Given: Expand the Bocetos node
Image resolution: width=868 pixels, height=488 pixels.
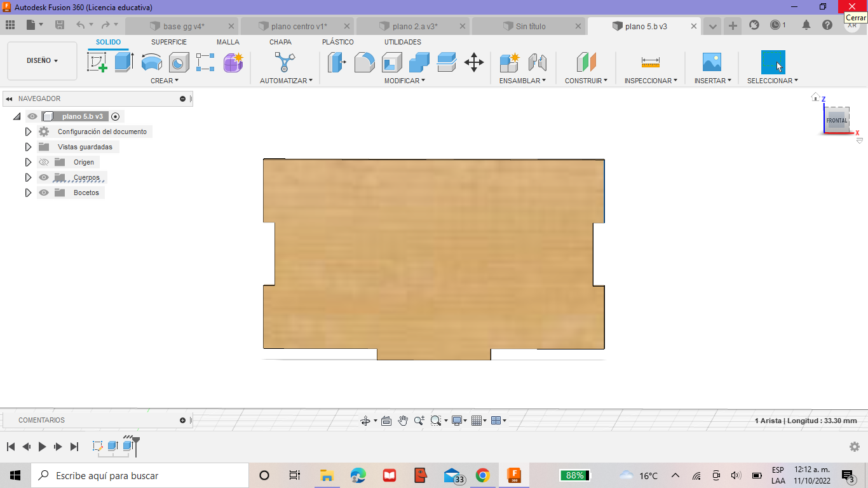Looking at the screenshot, I should [x=28, y=193].
